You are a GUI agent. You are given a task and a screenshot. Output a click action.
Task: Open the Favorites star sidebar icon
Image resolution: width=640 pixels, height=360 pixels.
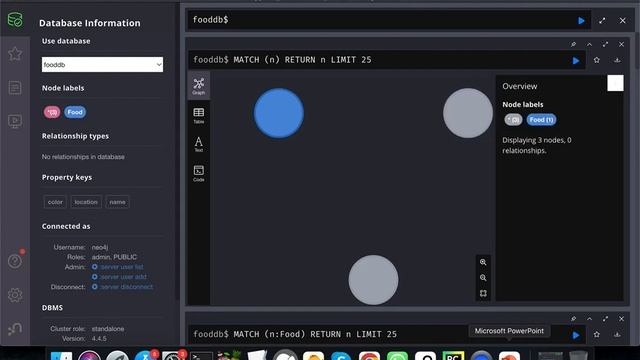(x=15, y=53)
